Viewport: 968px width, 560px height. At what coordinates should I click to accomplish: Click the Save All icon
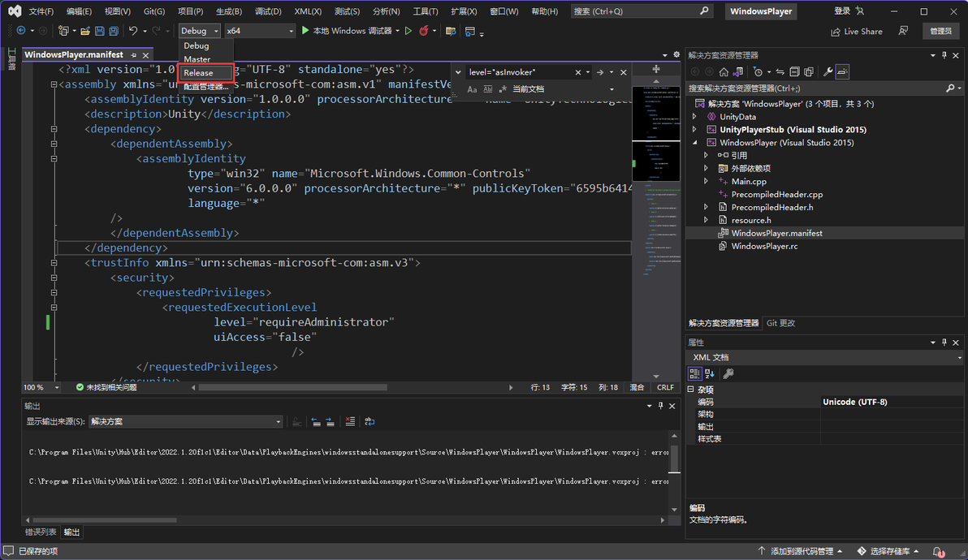coord(114,31)
